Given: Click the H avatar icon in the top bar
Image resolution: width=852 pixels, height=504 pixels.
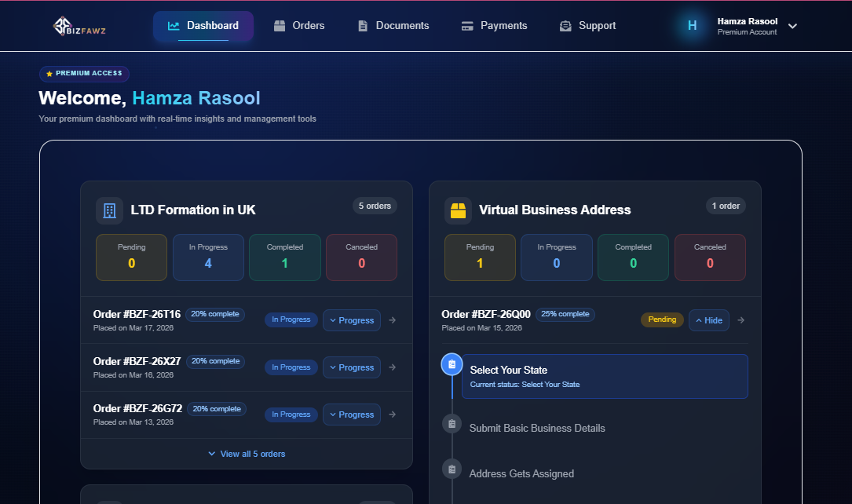Looking at the screenshot, I should tap(691, 25).
